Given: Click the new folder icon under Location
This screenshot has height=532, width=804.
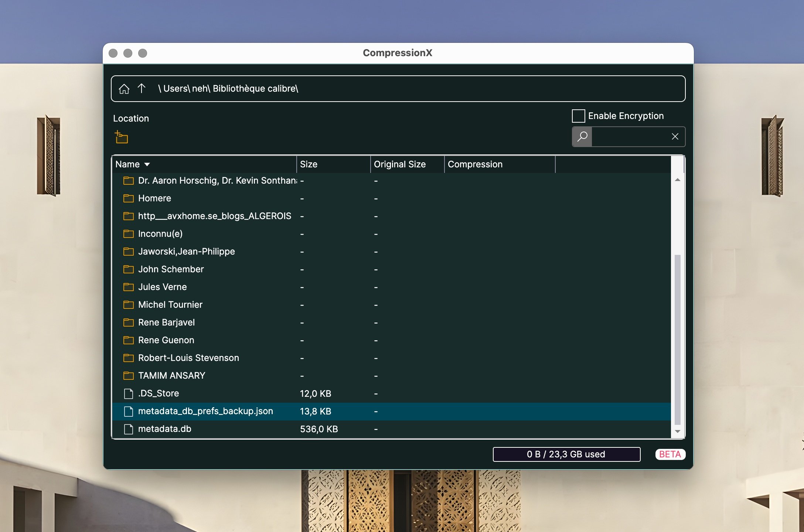Looking at the screenshot, I should (121, 137).
